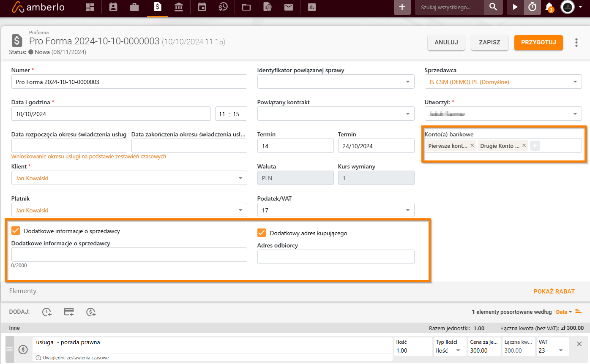The height and width of the screenshot is (364, 590).
Task: Open the notifications bell with badge
Action: coord(549,7)
